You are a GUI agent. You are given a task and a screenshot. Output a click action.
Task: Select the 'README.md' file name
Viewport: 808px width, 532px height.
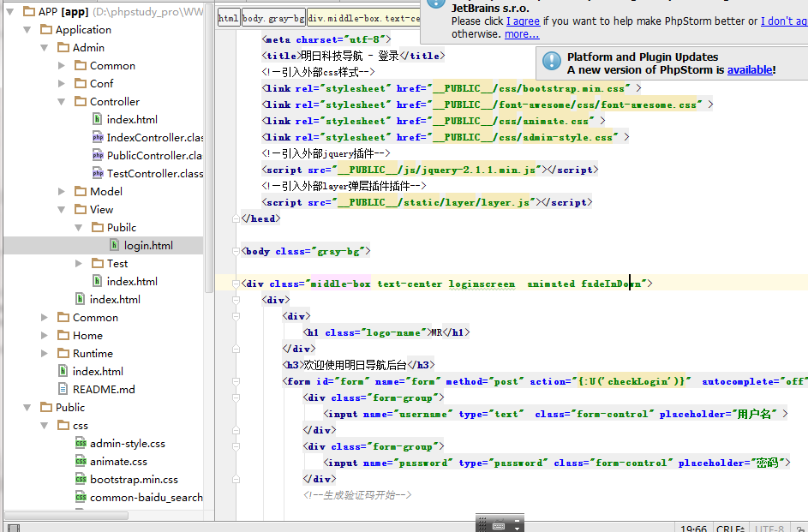point(104,389)
